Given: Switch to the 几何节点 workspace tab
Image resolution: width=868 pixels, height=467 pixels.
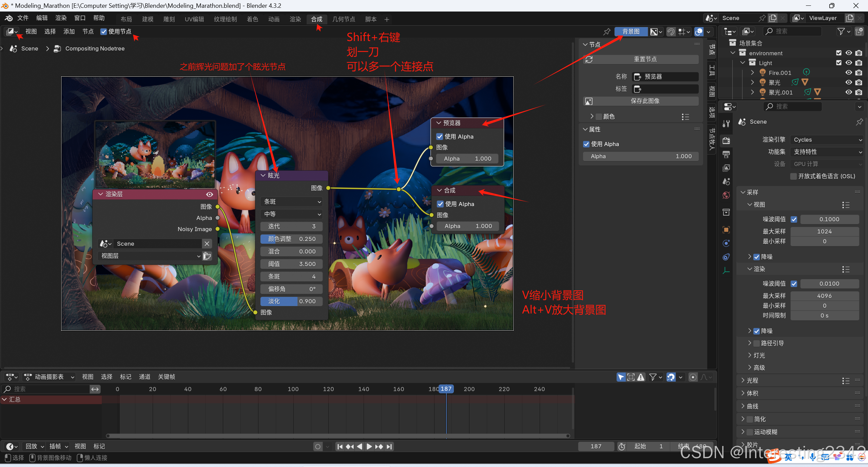Looking at the screenshot, I should pos(344,19).
